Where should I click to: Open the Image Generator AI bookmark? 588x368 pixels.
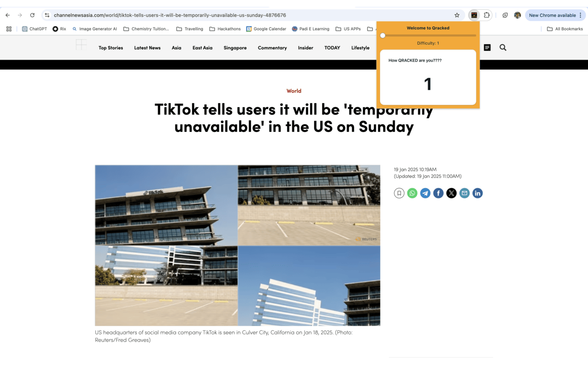click(95, 29)
